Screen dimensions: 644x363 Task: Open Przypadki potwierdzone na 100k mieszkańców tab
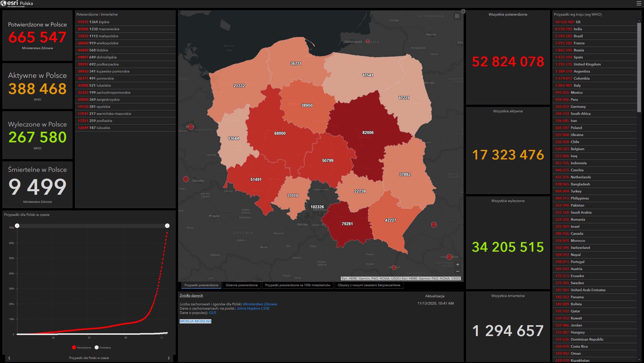pos(297,285)
